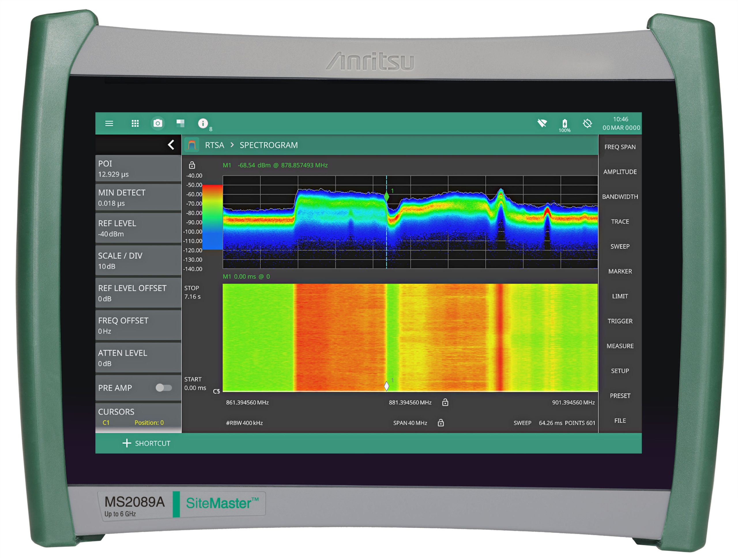Image resolution: width=738 pixels, height=560 pixels.
Task: Unlock the center frequency lock
Action: (445, 403)
